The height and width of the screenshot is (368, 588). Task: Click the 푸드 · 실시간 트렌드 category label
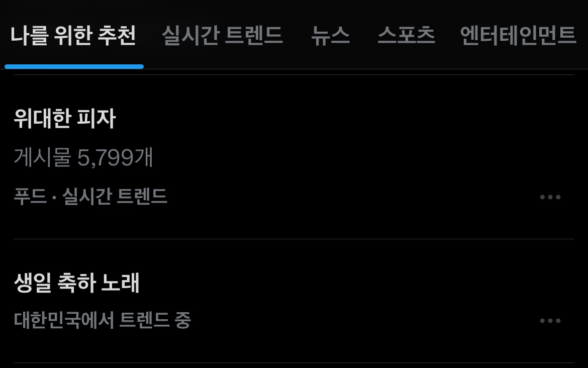tap(90, 196)
